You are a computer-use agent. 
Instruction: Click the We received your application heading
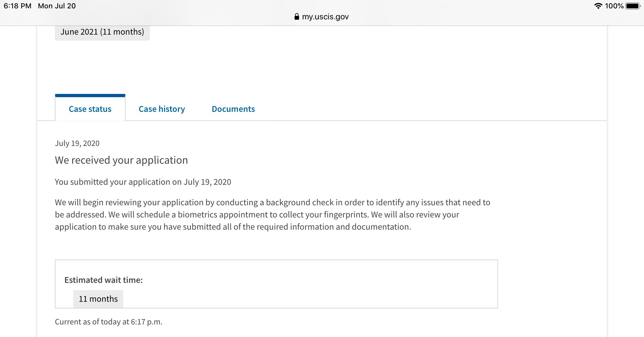click(121, 160)
